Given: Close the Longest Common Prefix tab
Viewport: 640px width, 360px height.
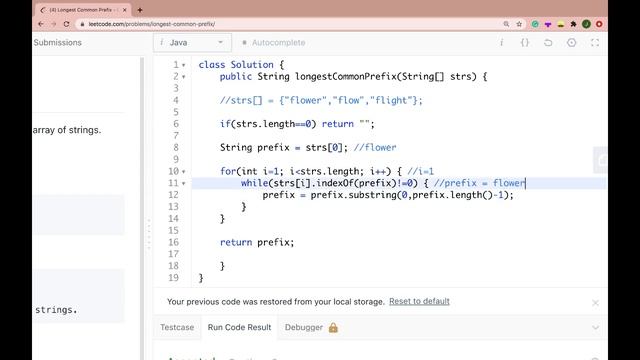Looking at the screenshot, I should click(x=124, y=10).
